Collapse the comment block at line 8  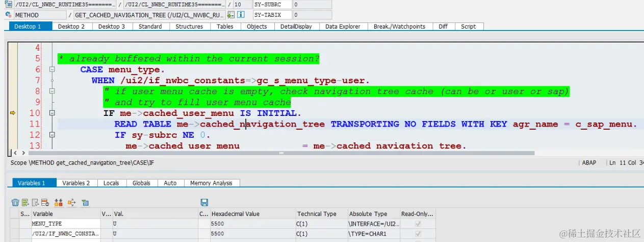[x=51, y=91]
